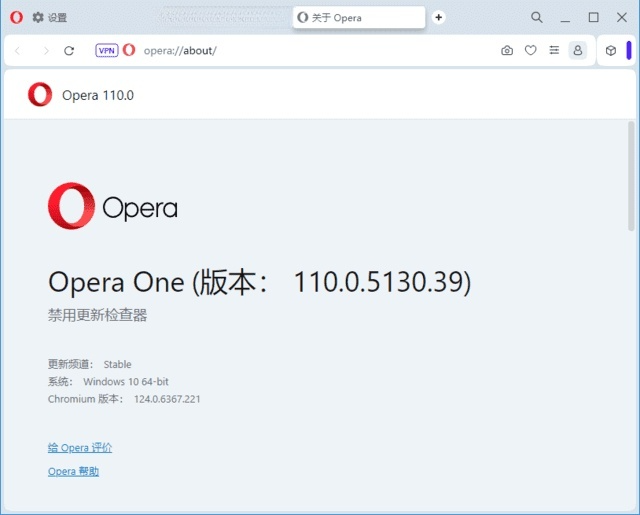Image resolution: width=640 pixels, height=515 pixels.
Task: Click Chromium version 124.0.6367.221
Action: (167, 399)
